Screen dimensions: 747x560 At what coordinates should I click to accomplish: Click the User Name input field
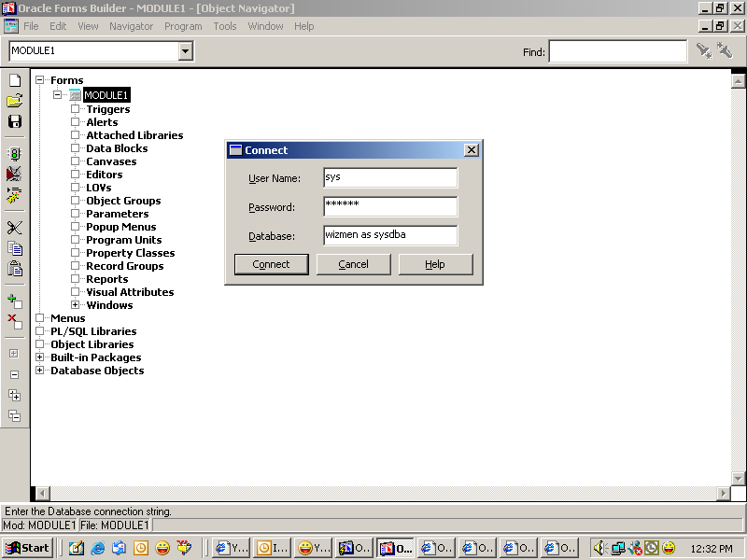pyautogui.click(x=390, y=177)
